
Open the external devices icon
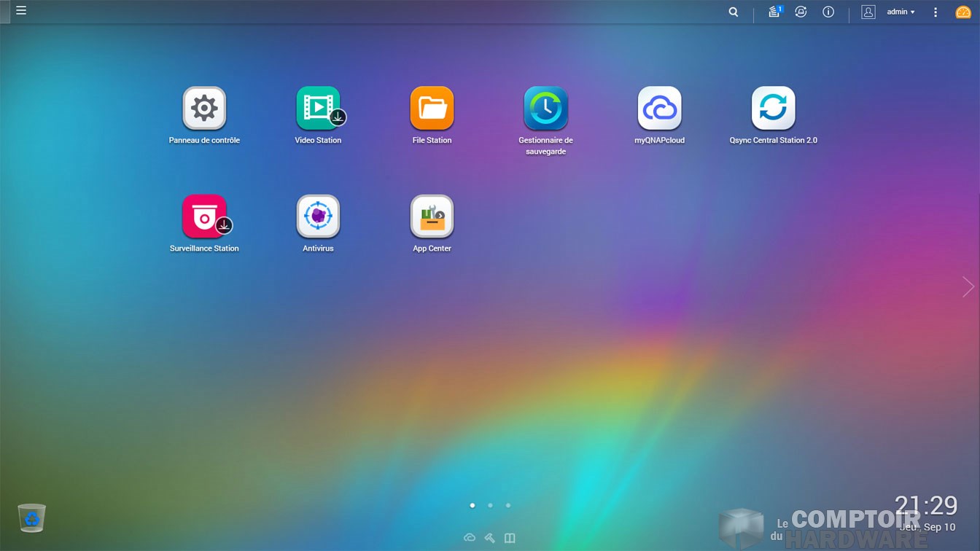pos(801,12)
